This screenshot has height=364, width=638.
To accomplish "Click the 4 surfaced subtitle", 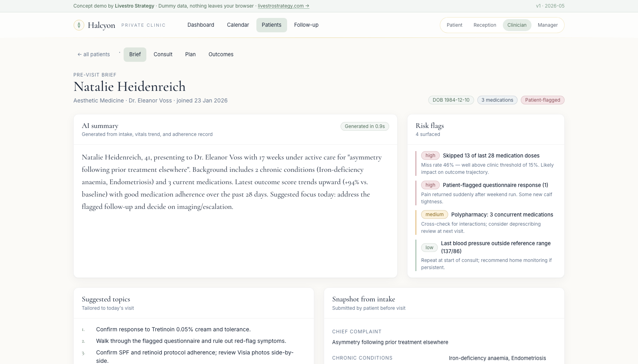I will click(428, 134).
